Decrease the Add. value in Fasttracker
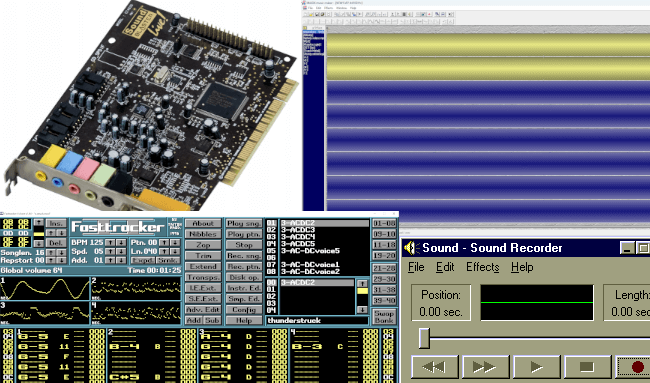Screen dimensions: 650x383 pyautogui.click(x=121, y=260)
